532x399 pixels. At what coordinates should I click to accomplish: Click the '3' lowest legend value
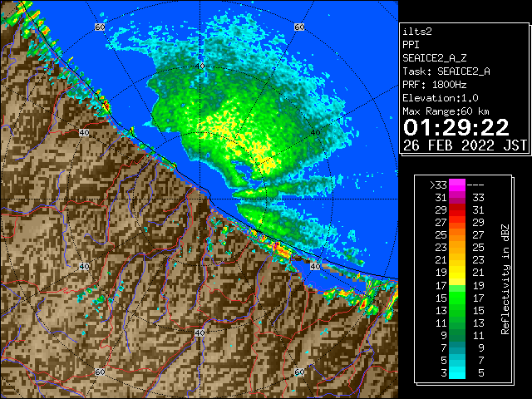pyautogui.click(x=444, y=373)
